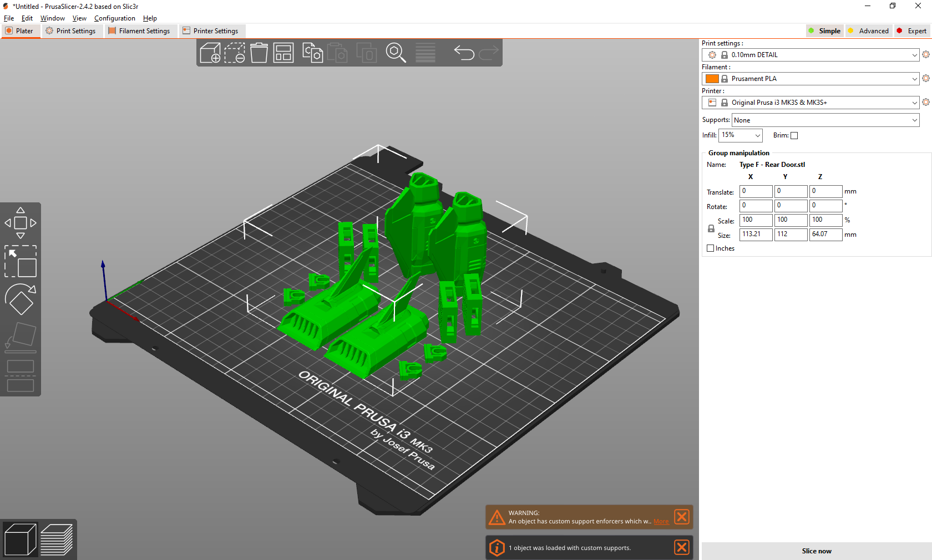Image resolution: width=932 pixels, height=560 pixels.
Task: Select the Move gizmo tool
Action: tap(21, 223)
